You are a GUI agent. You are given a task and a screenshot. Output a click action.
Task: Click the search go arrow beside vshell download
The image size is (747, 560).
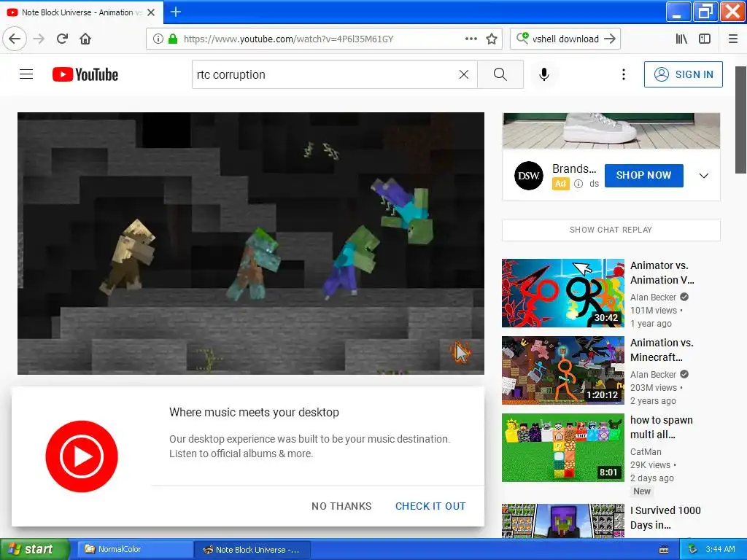(610, 39)
